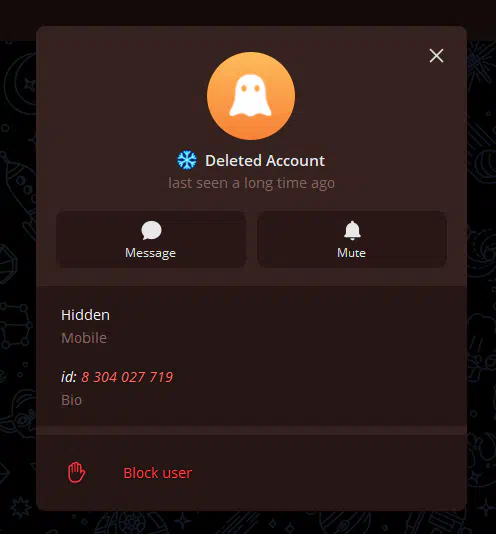Click the Deleted Account name
The image size is (496, 534).
point(265,160)
